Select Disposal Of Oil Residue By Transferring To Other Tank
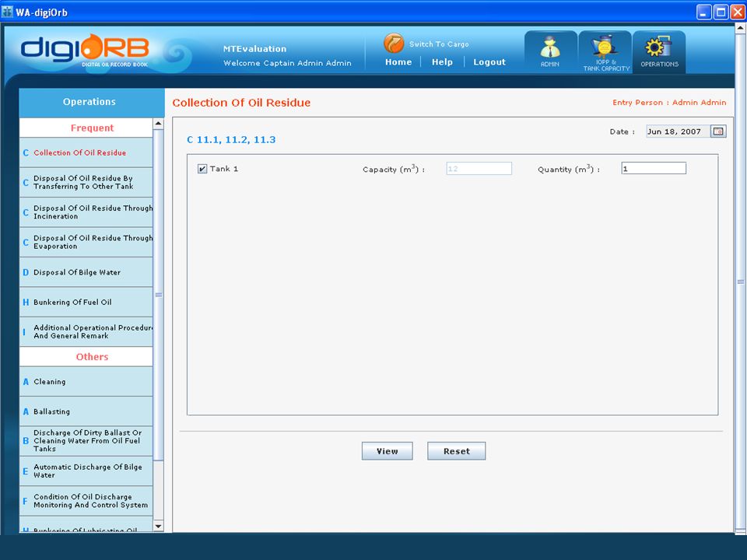Screen dimensions: 747x560 (x=86, y=182)
